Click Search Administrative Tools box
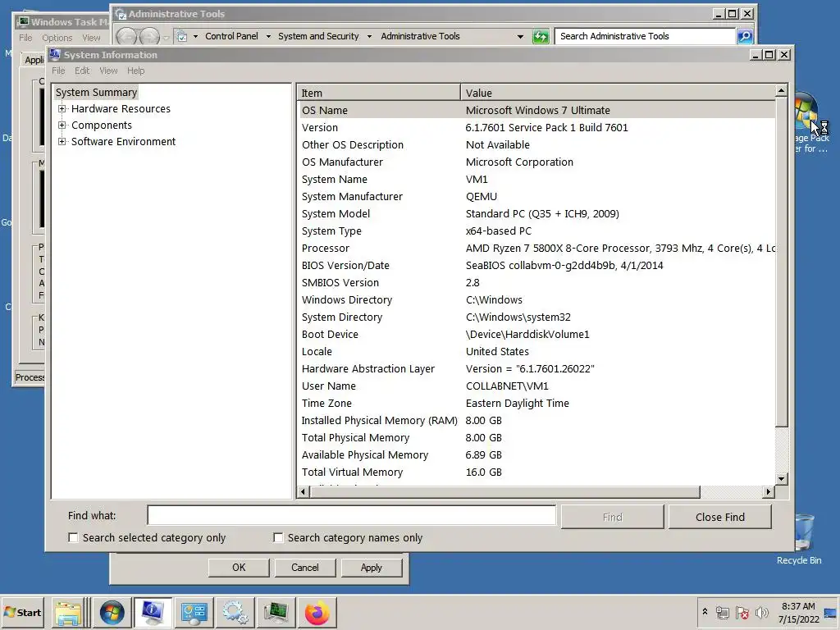The width and height of the screenshot is (840, 630). 645,36
